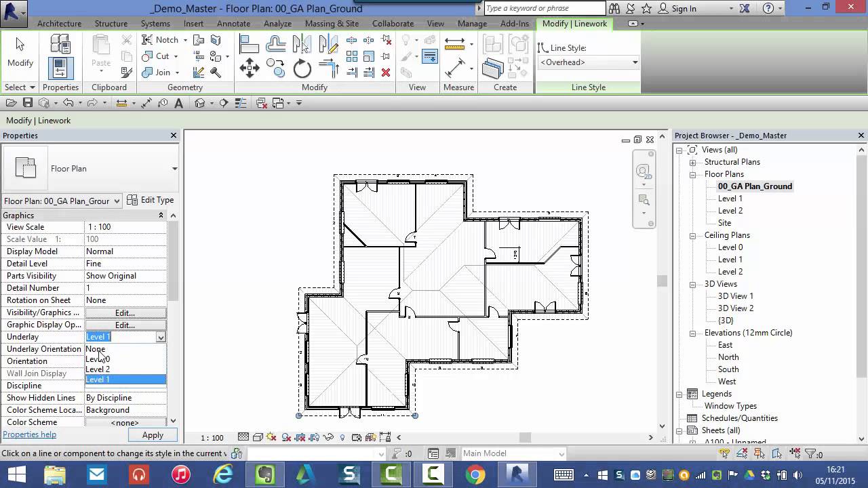Open the Properties help link
This screenshot has height=488, width=868.
(x=29, y=434)
